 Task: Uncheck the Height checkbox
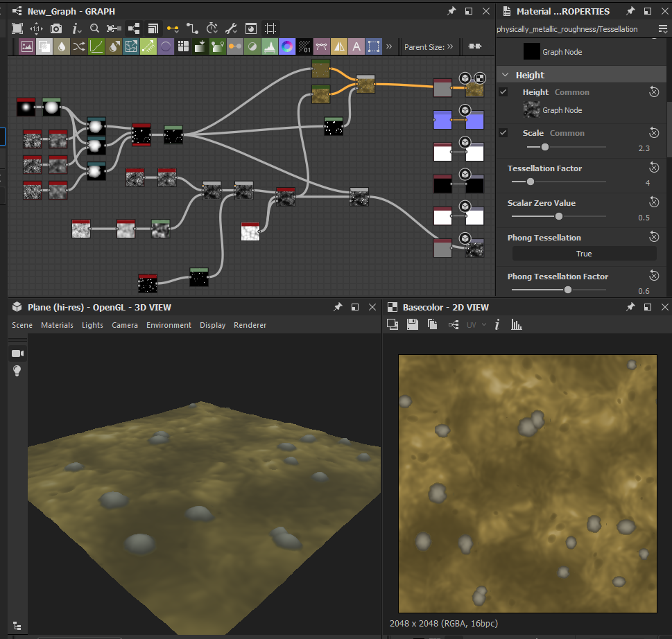tap(503, 92)
